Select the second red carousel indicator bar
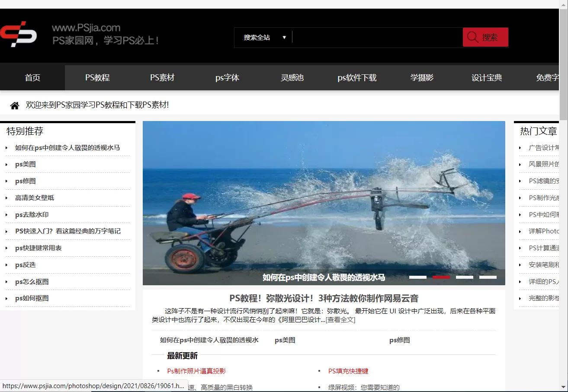Screen dimensions: 568x392 (x=441, y=277)
